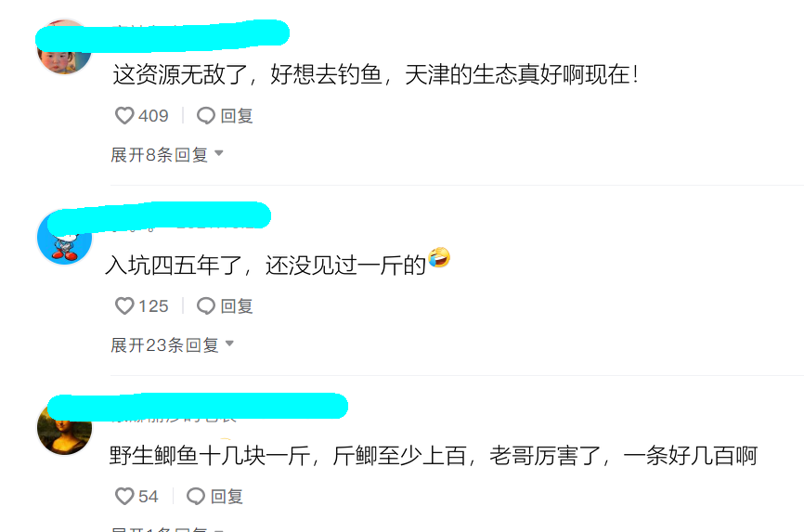Like the comment with 125 likes

coord(124,305)
